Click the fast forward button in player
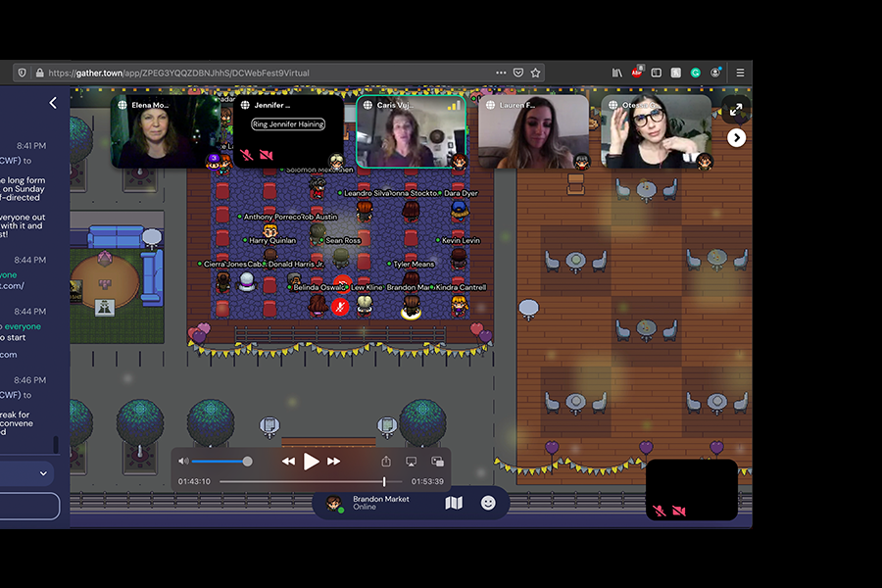 pos(333,462)
